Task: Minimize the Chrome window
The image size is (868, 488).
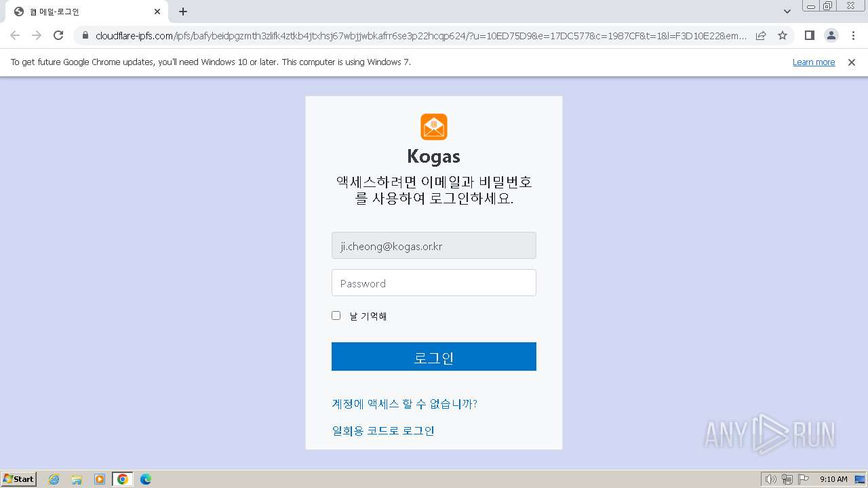Action: pyautogui.click(x=810, y=6)
